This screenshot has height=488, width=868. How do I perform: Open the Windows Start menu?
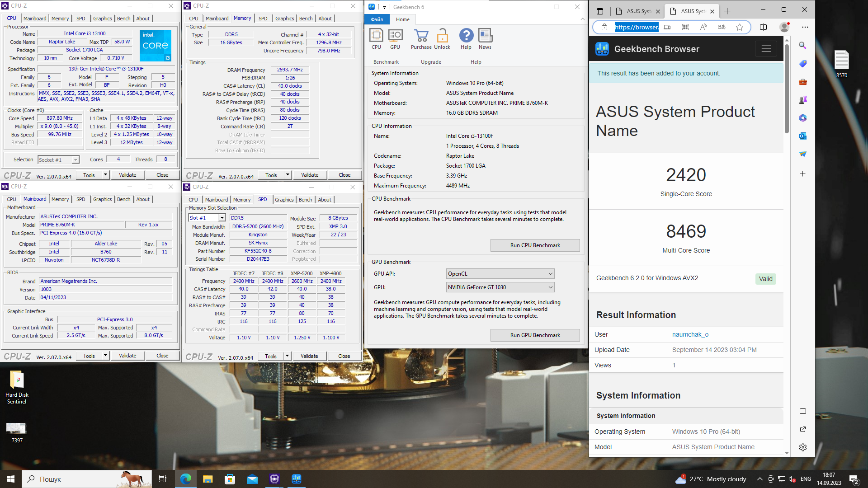pyautogui.click(x=11, y=479)
